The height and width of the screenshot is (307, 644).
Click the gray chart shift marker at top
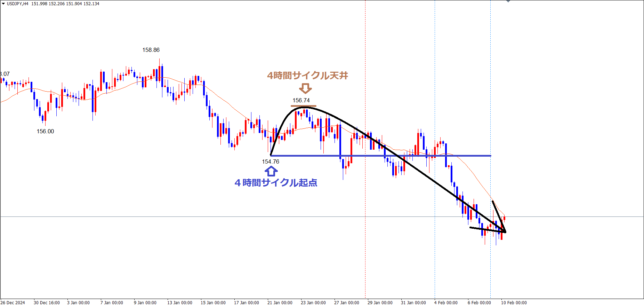pyautogui.click(x=508, y=1)
